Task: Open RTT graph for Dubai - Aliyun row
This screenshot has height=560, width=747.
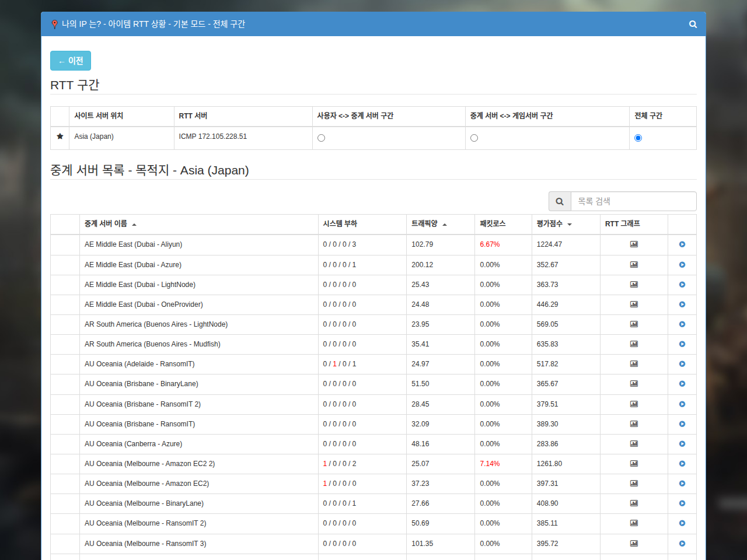Action: point(634,244)
